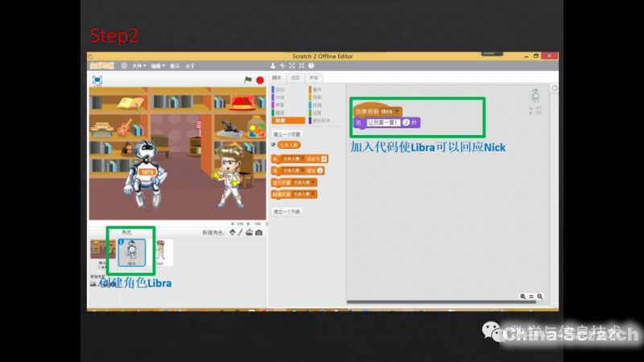Click the 建立一个列表 (Make a List) button
This screenshot has width=644, height=362.
click(287, 212)
